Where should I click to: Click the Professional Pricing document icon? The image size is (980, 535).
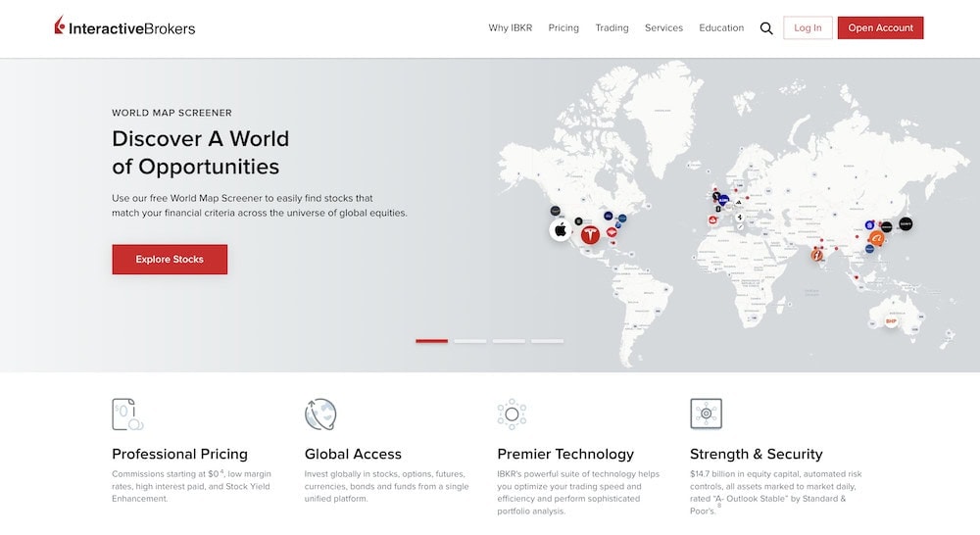click(x=127, y=414)
